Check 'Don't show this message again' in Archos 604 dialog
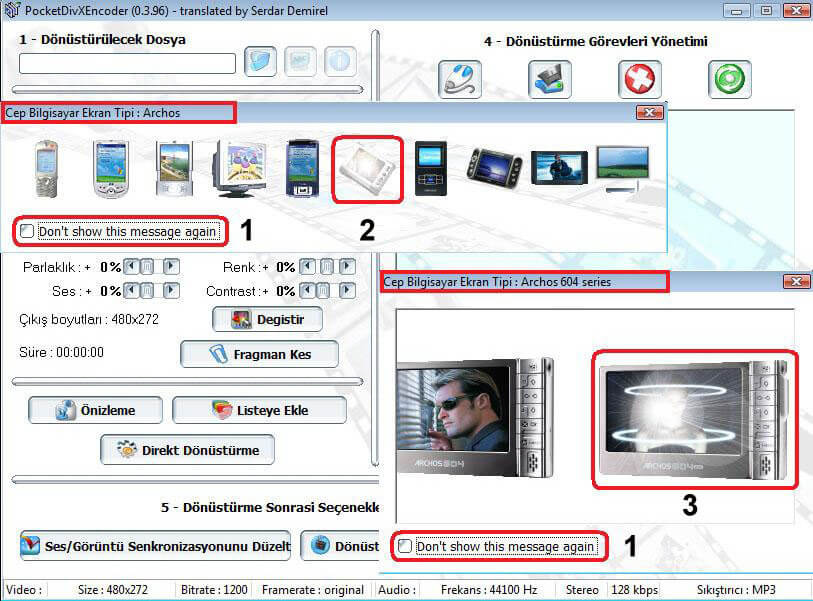The image size is (813, 601). [x=404, y=546]
